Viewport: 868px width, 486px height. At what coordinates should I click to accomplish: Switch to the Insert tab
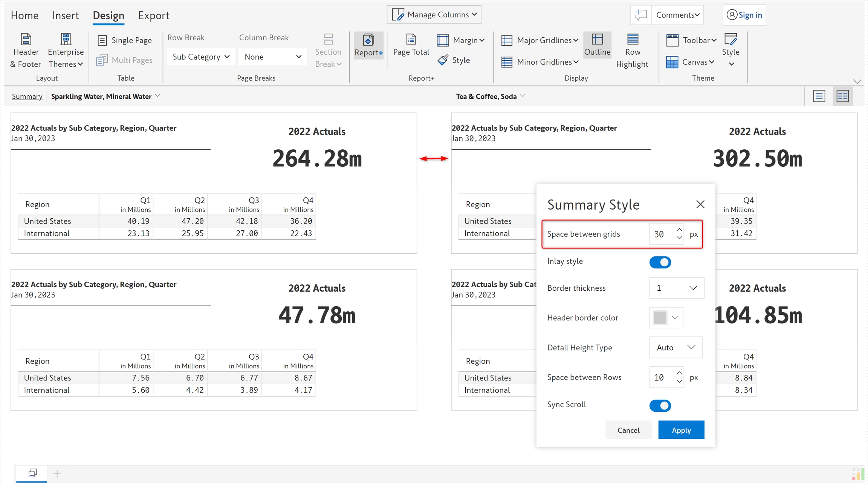coord(65,15)
